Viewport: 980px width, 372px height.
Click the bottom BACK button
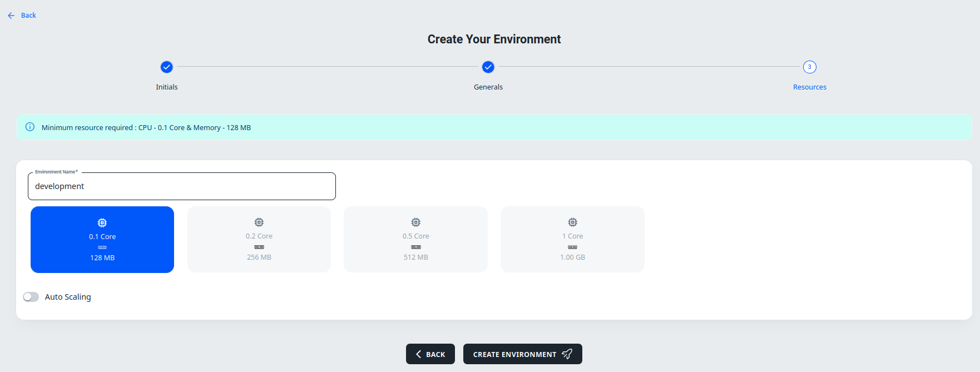430,354
